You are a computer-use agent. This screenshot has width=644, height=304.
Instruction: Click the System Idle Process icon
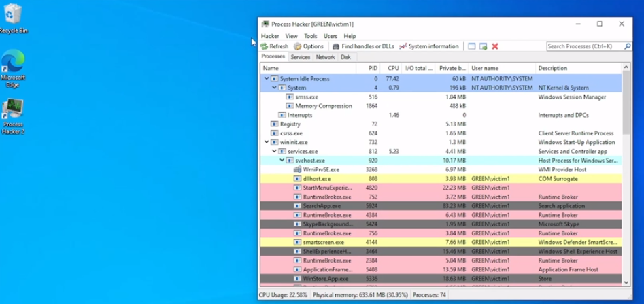[274, 78]
